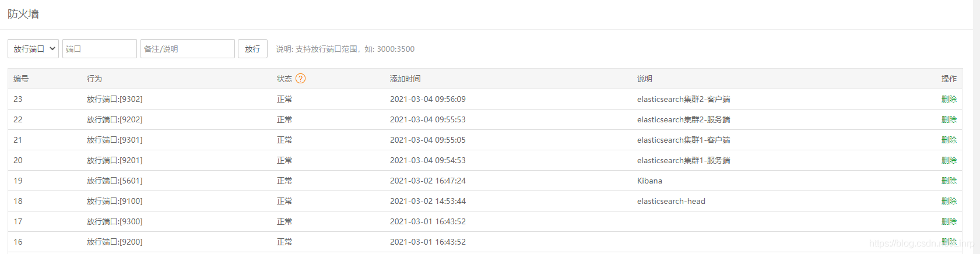The image size is (980, 254).
Task: Click the 放行 button to allow port
Action: click(x=252, y=49)
